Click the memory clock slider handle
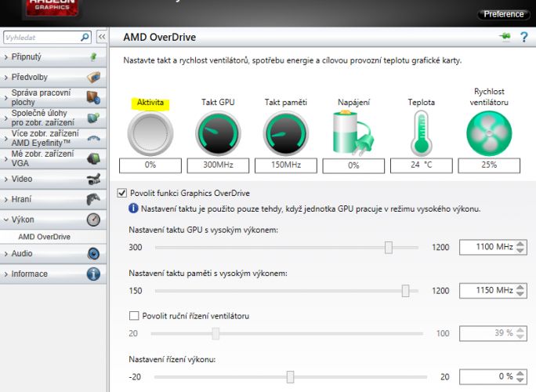536x392 pixels. pos(405,291)
